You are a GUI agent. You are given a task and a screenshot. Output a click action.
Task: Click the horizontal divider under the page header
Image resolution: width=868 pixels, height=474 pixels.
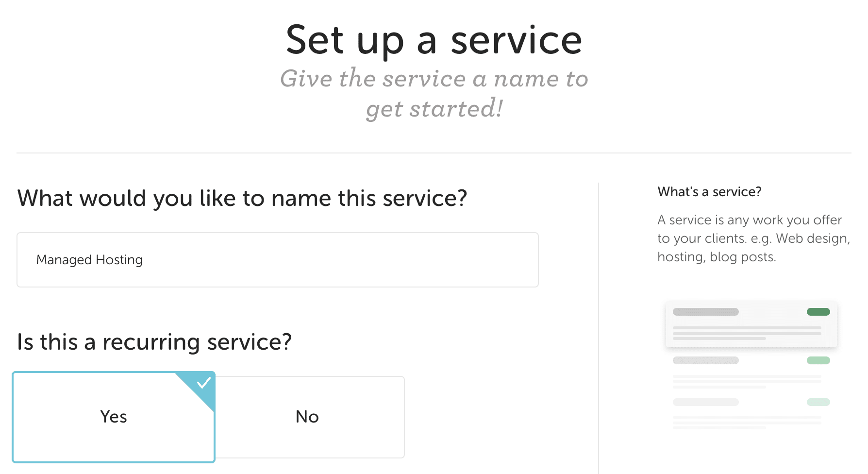coord(434,153)
